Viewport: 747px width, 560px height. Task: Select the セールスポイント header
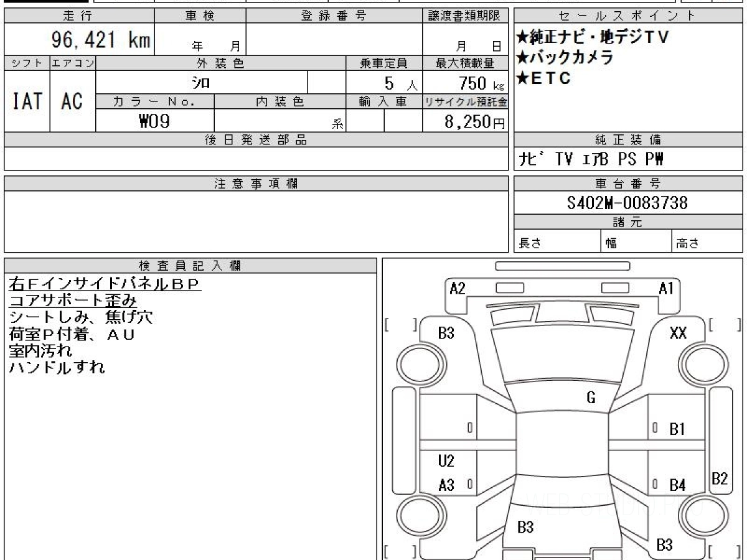(627, 16)
